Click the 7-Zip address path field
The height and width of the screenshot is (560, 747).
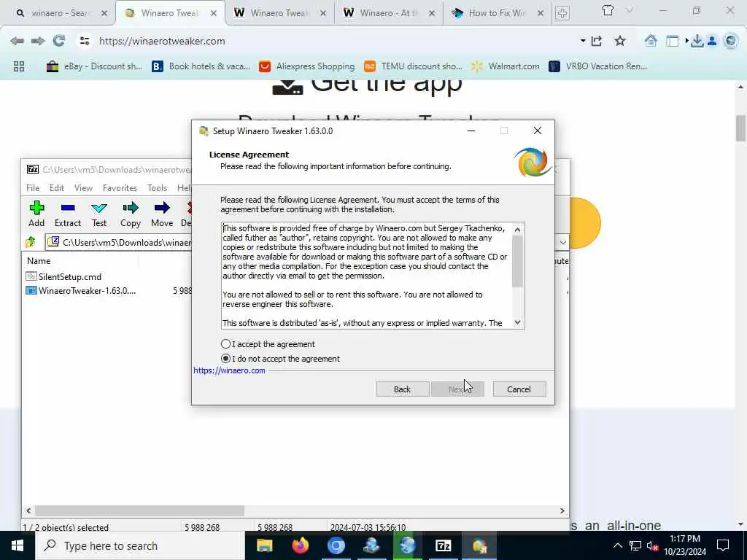pos(119,242)
